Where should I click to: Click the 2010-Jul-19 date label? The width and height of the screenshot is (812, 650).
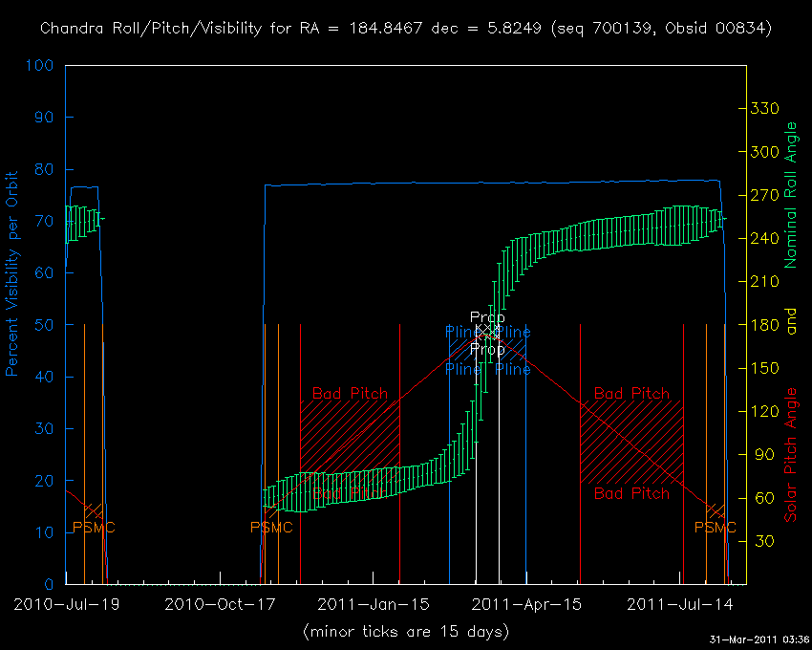click(65, 604)
